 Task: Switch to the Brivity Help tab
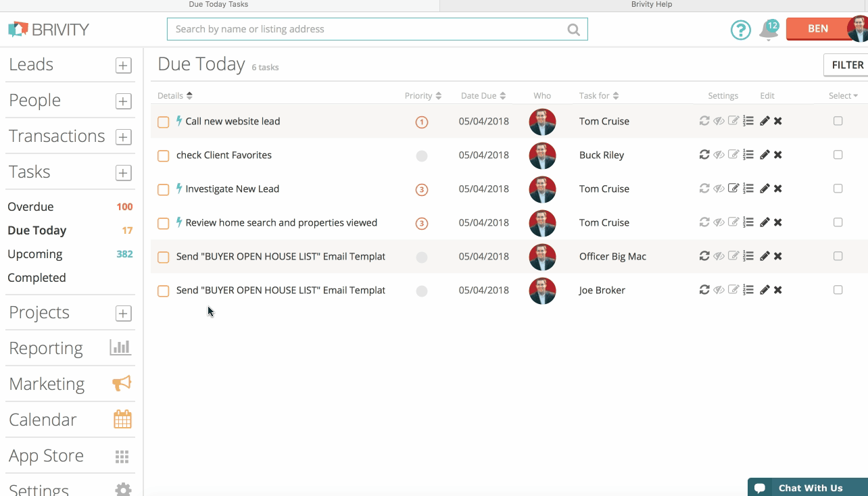(x=652, y=5)
